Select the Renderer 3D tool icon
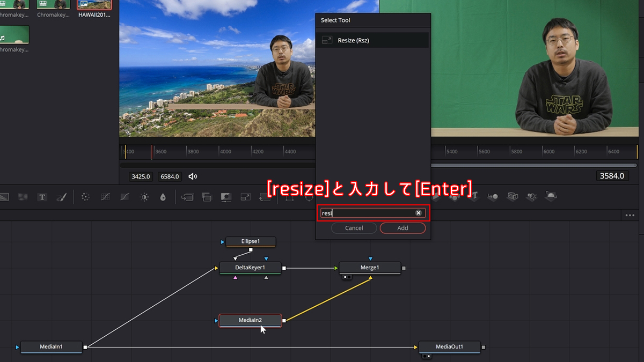 tap(550, 196)
